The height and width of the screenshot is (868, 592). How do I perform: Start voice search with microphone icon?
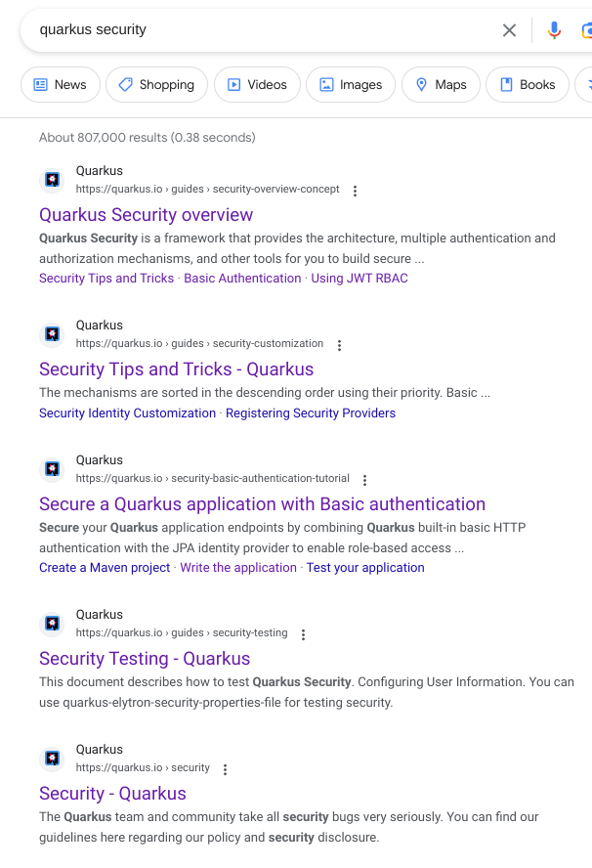pos(554,30)
